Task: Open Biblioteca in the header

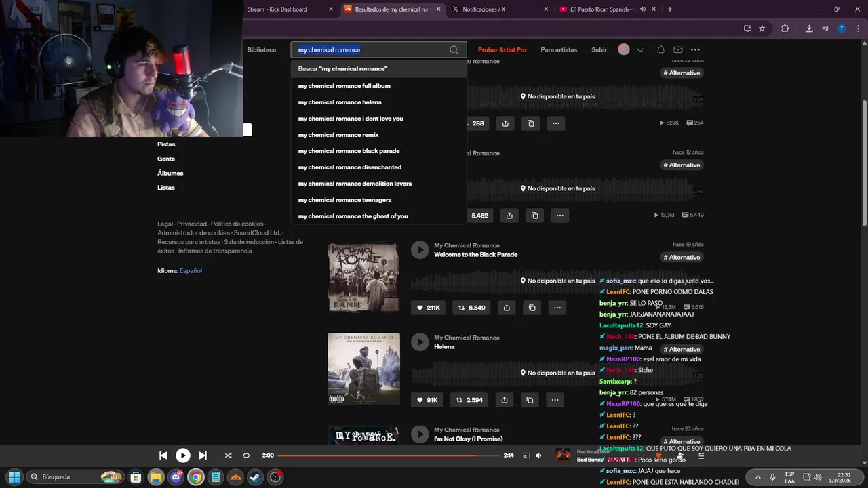Action: pos(262,50)
